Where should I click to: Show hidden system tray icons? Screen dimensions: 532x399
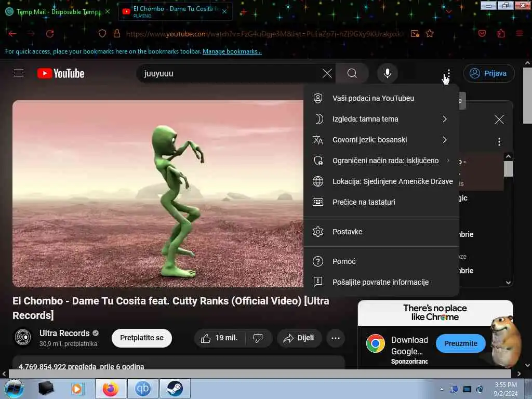(x=442, y=389)
